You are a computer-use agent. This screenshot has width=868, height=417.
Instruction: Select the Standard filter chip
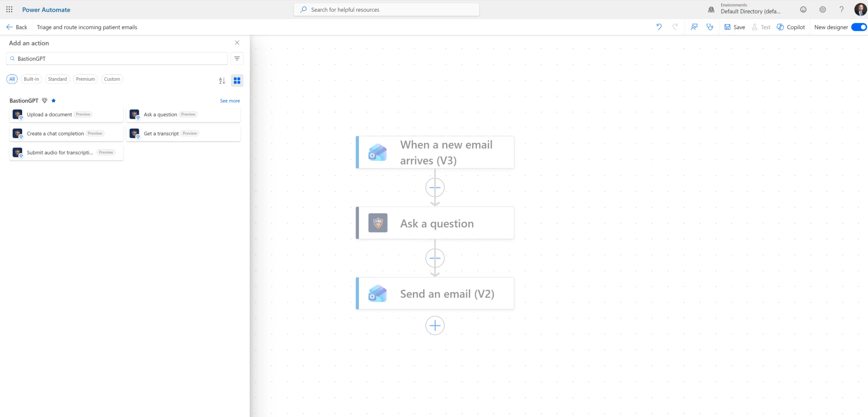57,79
